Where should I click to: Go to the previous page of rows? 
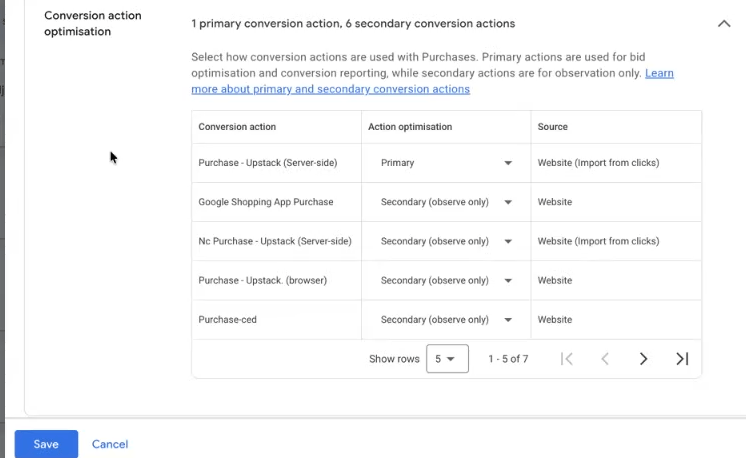point(605,359)
